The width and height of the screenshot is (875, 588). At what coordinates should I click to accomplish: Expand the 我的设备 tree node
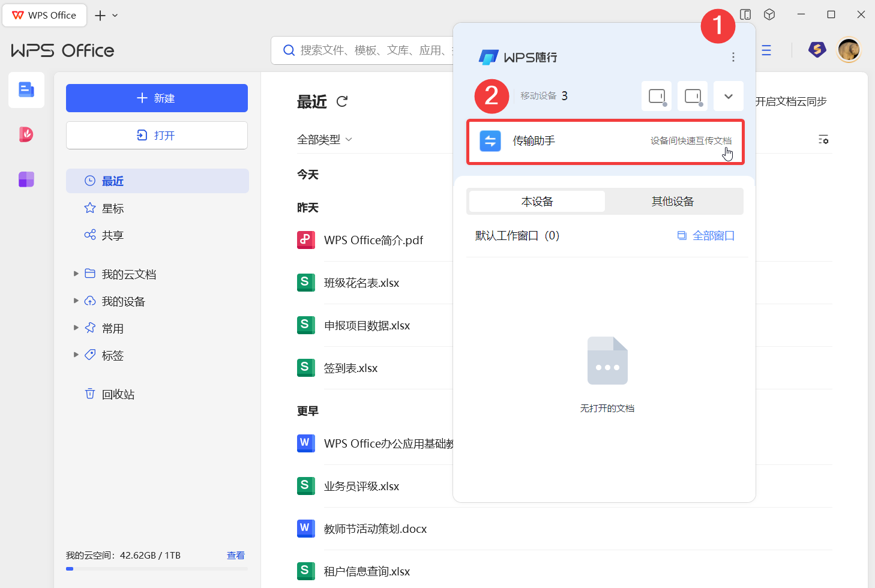coord(76,301)
